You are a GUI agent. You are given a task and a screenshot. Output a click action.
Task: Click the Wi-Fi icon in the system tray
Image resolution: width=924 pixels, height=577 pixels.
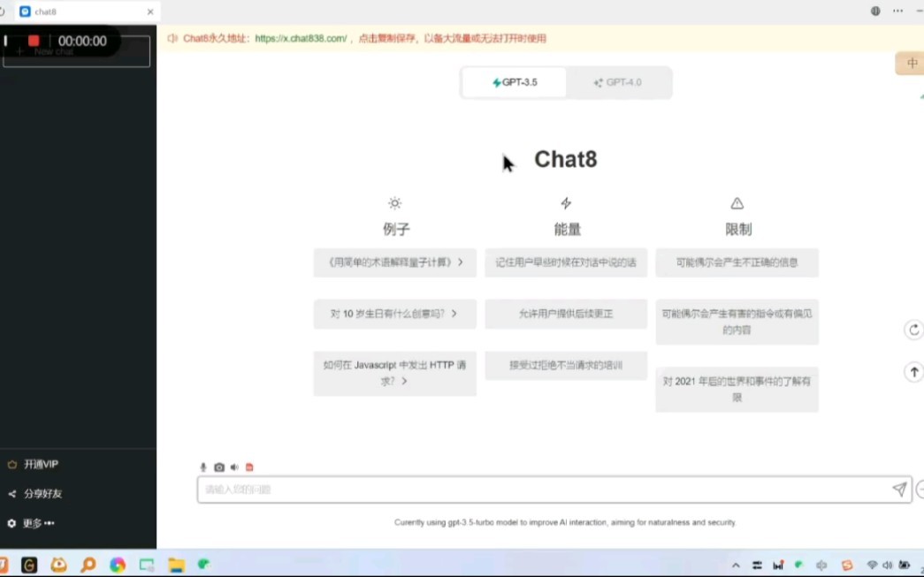click(x=872, y=566)
